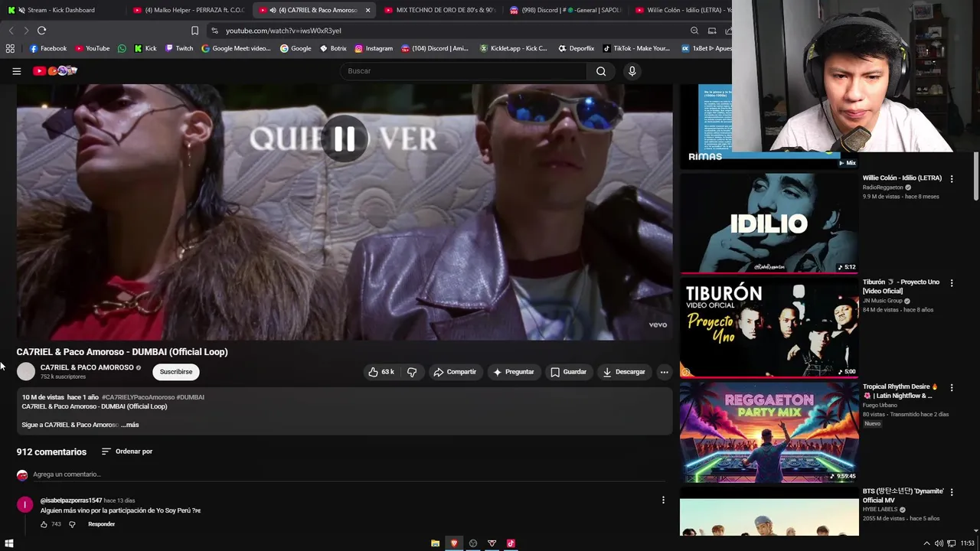
Task: Open options menu for isabelpazporras1547 comment
Action: (x=663, y=500)
